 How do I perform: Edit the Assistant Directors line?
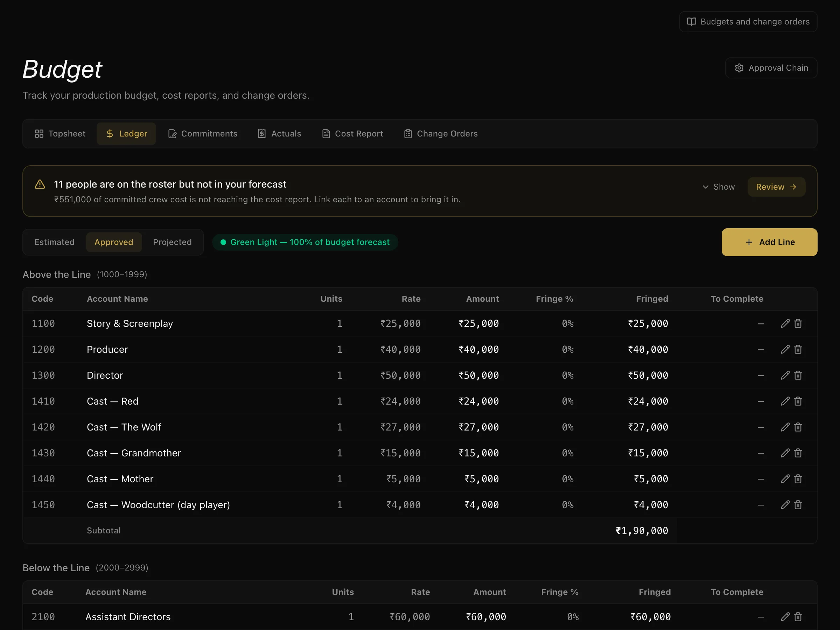click(785, 617)
